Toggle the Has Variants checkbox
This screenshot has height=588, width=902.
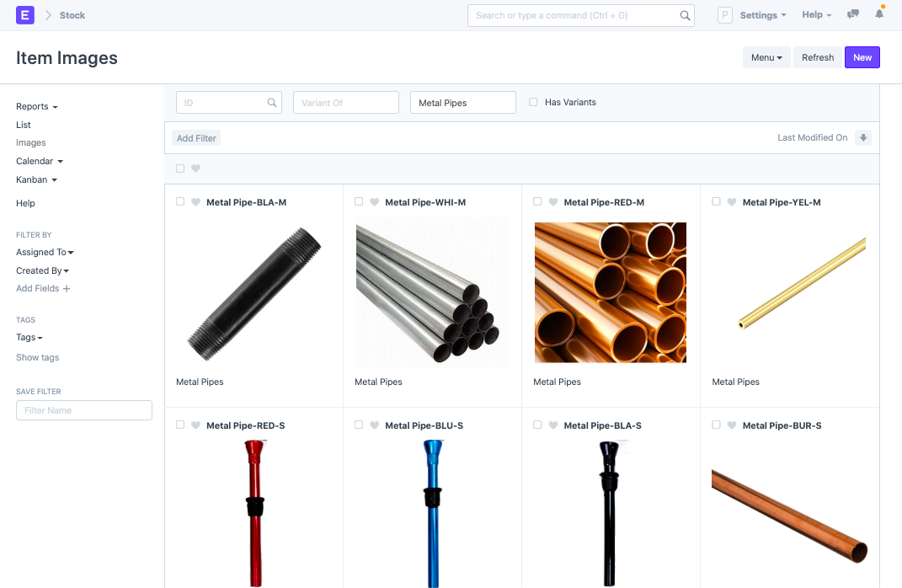[533, 102]
